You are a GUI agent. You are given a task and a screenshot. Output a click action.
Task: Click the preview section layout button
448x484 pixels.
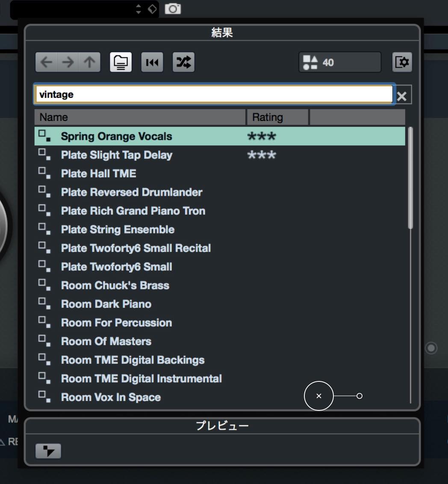point(48,451)
